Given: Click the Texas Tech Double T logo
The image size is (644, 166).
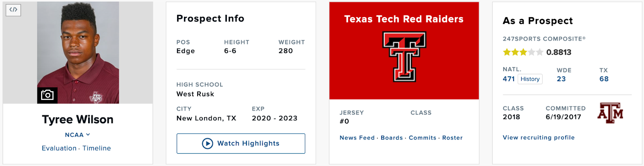Looking at the screenshot, I should click(x=404, y=56).
